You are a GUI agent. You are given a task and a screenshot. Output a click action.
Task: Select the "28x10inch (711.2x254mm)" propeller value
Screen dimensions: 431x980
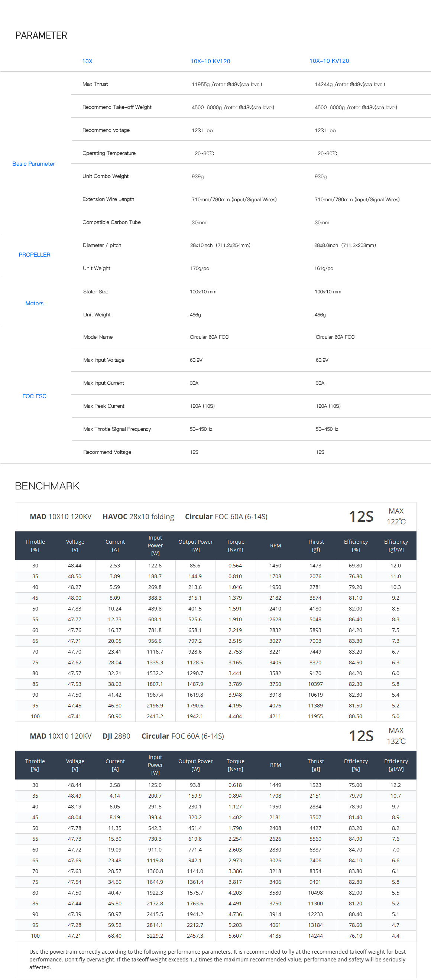click(220, 245)
